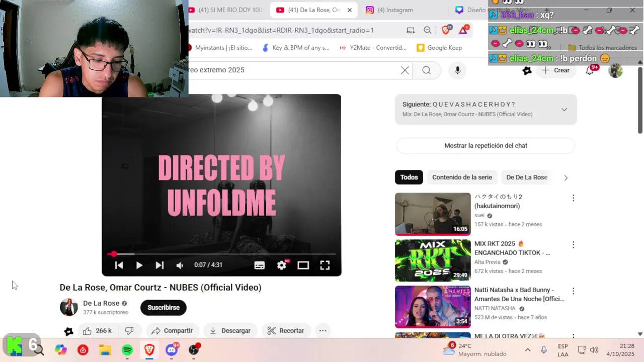Open MIX RKT 2025 video thumbnail
The height and width of the screenshot is (362, 644).
click(433, 260)
